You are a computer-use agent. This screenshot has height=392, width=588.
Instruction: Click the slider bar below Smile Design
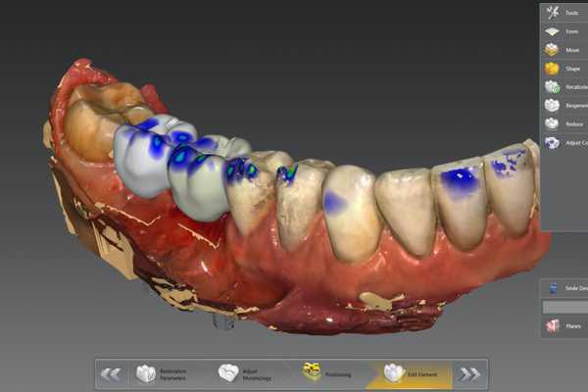coord(564,306)
